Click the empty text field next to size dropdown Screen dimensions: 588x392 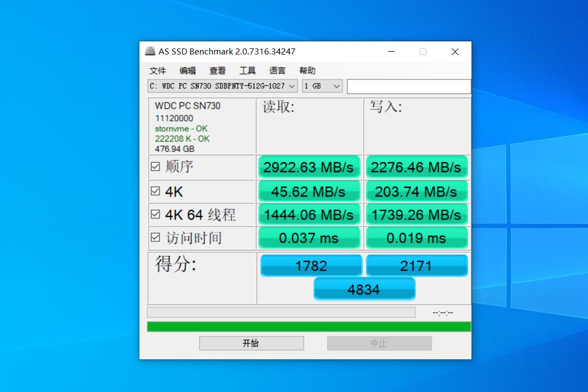[408, 86]
